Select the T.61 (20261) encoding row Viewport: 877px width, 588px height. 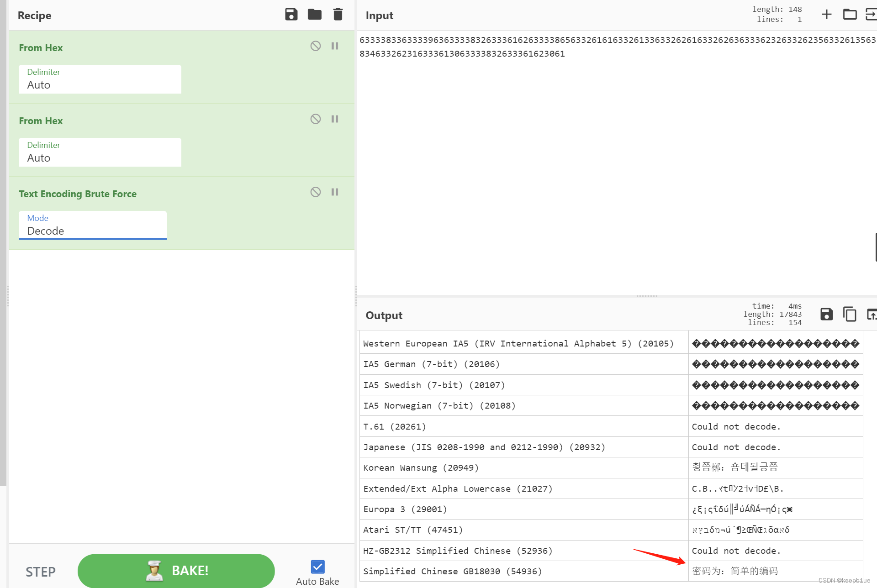tap(611, 426)
